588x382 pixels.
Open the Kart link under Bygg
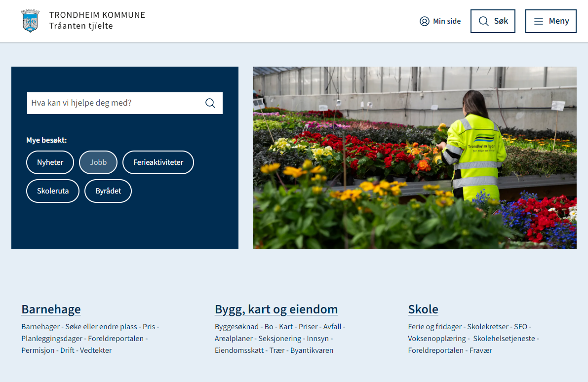coord(286,327)
